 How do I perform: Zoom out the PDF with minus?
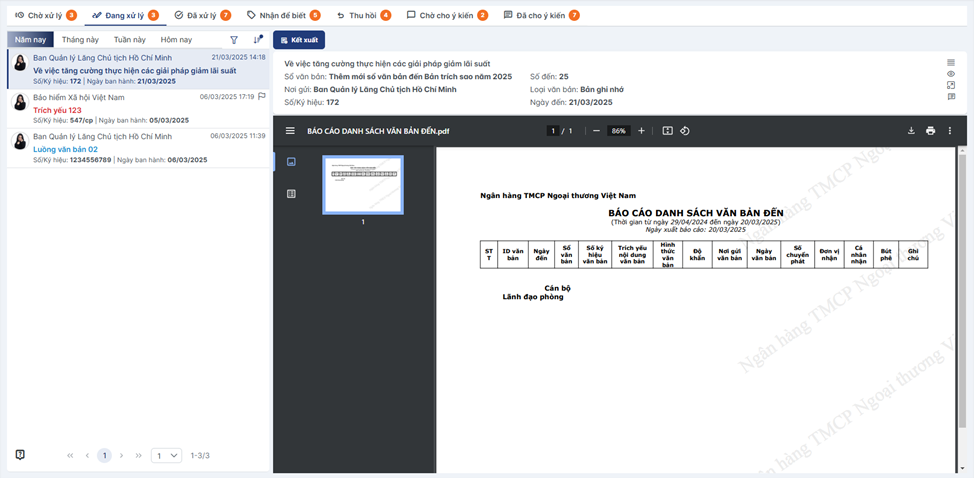click(596, 131)
